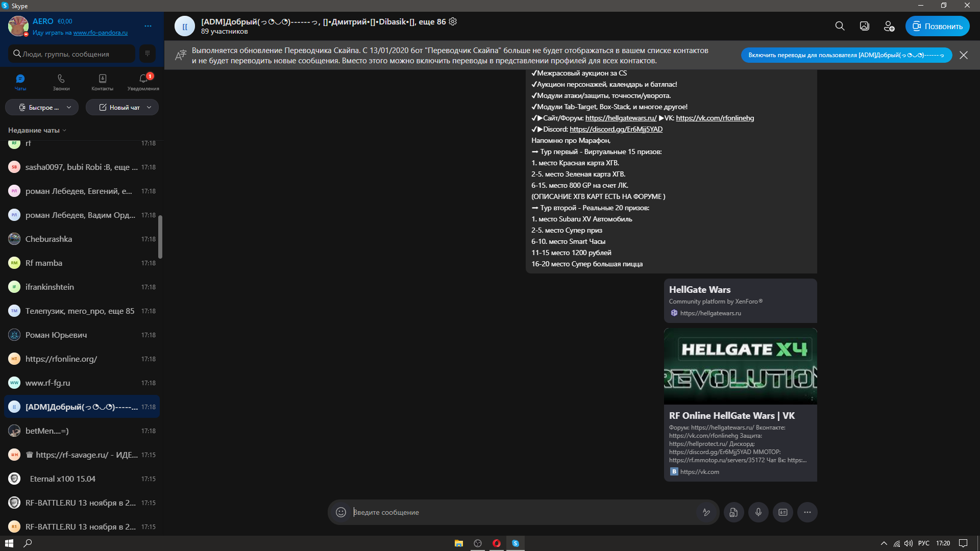The height and width of the screenshot is (551, 980).
Task: Open the contact card share icon
Action: point(783,512)
